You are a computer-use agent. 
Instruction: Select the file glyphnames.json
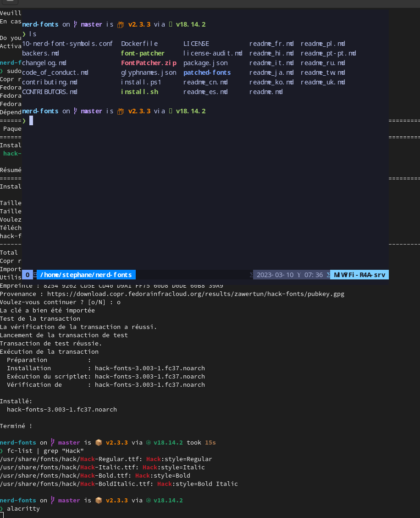coord(149,72)
